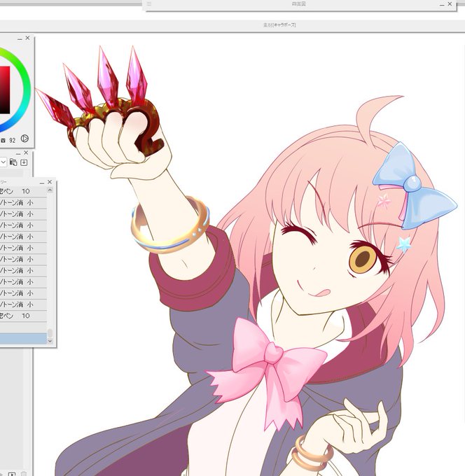The image size is (465, 476).
Task: Click the V brightness label icon beside 92
Action: (x=3, y=140)
